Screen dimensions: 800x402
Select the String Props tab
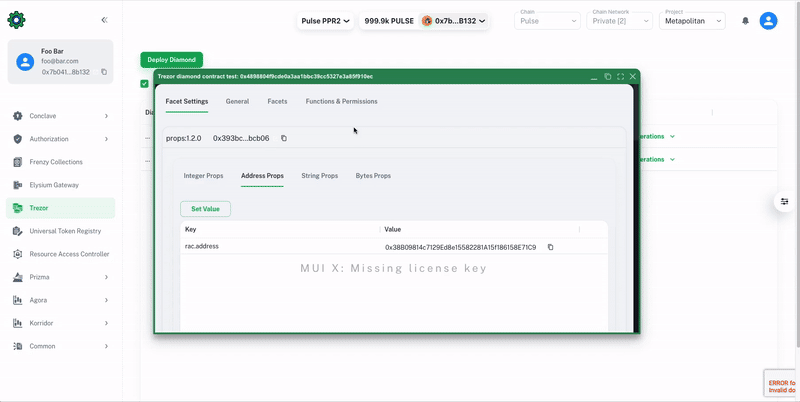tap(319, 176)
